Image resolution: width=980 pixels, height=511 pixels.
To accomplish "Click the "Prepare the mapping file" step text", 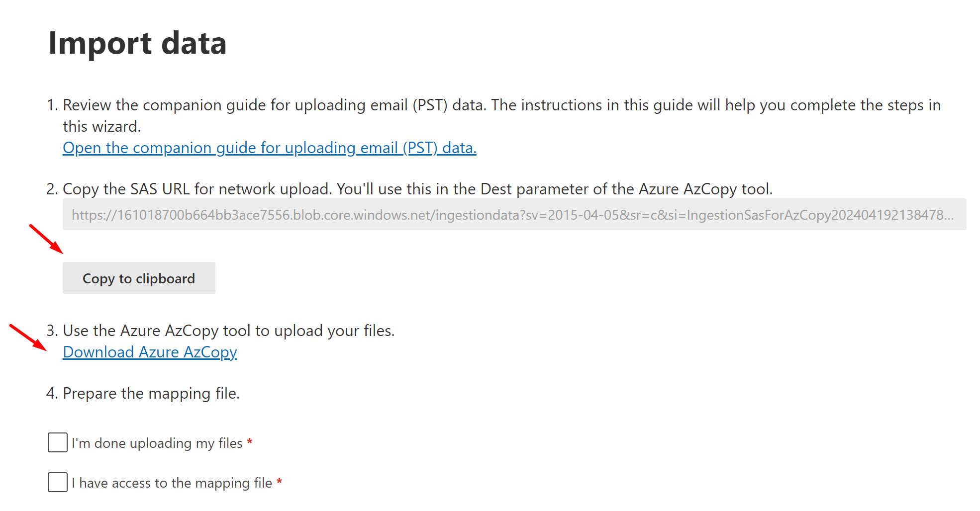I will point(151,394).
